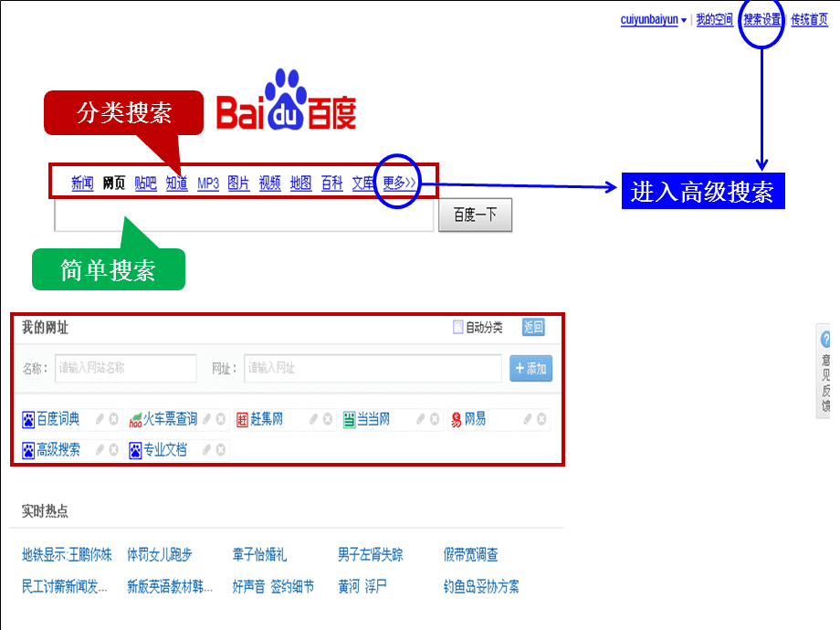The width and height of the screenshot is (840, 630).
Task: Click the 赶集网 site icon
Action: pyautogui.click(x=242, y=419)
